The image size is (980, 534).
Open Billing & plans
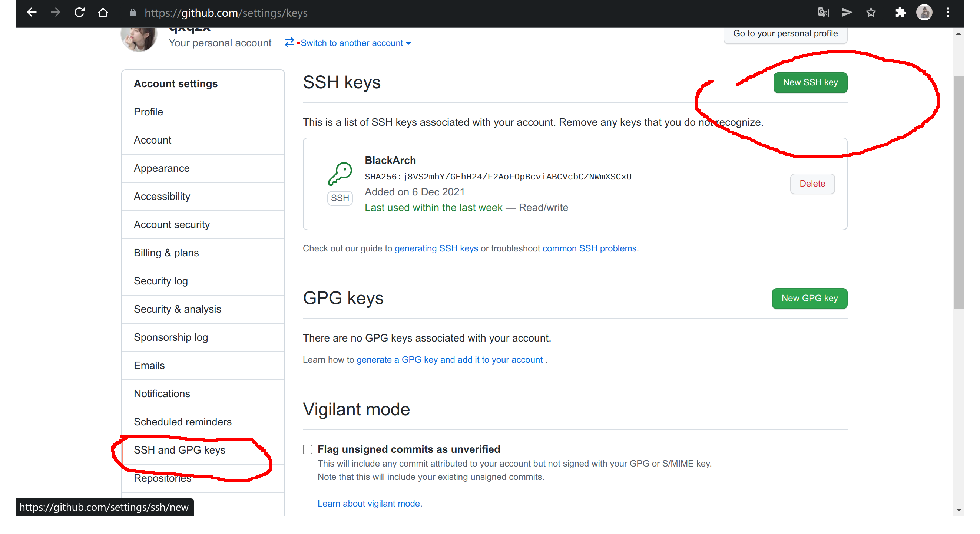(203, 253)
